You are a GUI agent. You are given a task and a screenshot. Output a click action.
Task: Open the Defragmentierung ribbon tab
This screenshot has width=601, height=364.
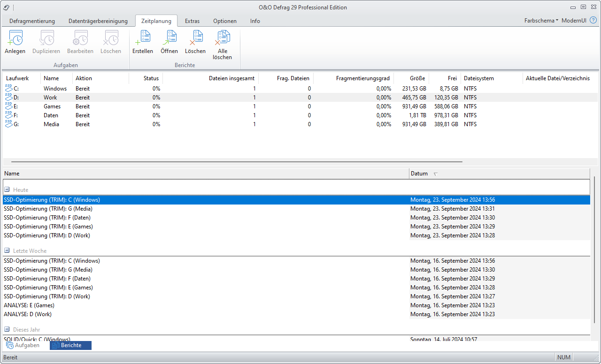pos(32,21)
